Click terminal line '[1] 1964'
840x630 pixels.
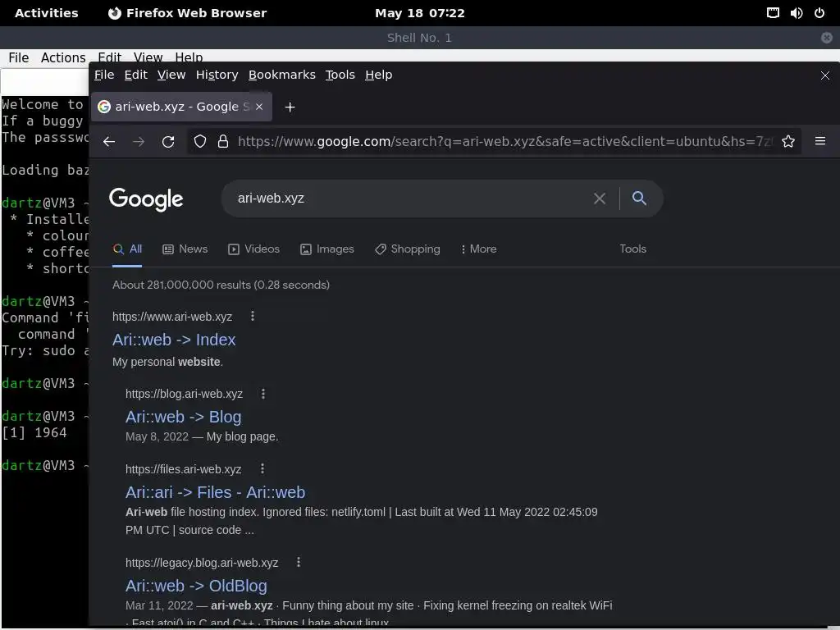click(34, 433)
